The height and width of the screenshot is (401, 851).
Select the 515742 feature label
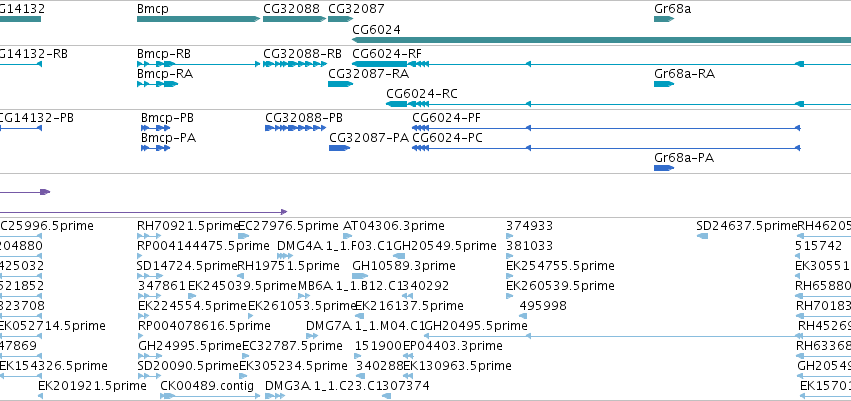tap(819, 246)
